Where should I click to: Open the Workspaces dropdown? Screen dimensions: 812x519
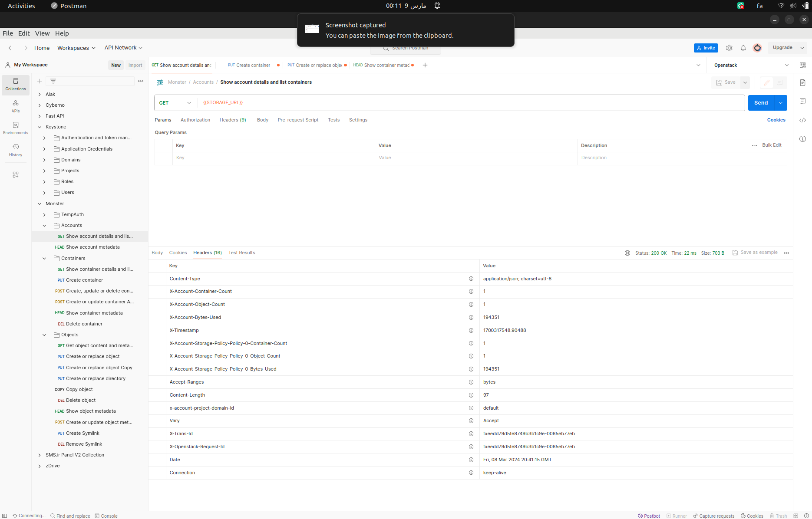(76, 48)
